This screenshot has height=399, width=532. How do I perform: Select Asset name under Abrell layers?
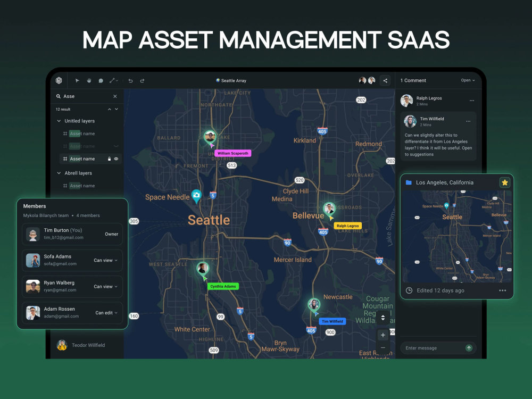tap(82, 186)
